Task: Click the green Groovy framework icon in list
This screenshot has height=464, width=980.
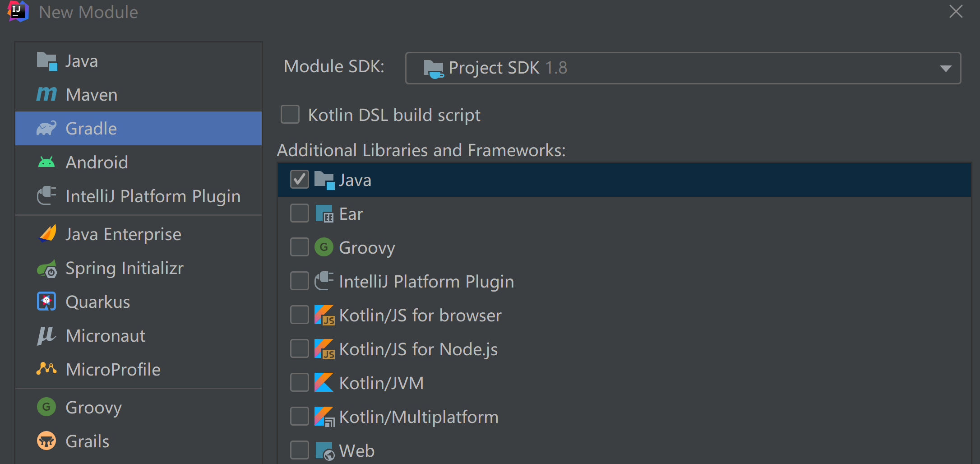Action: (324, 247)
